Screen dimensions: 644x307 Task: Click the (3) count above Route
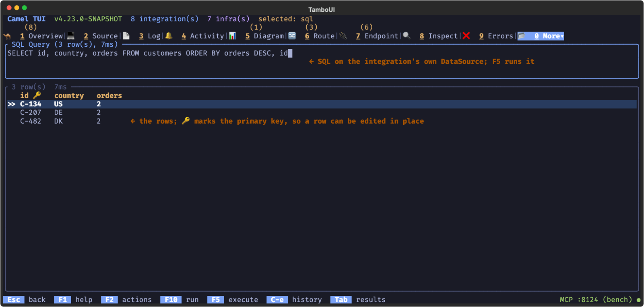[311, 27]
